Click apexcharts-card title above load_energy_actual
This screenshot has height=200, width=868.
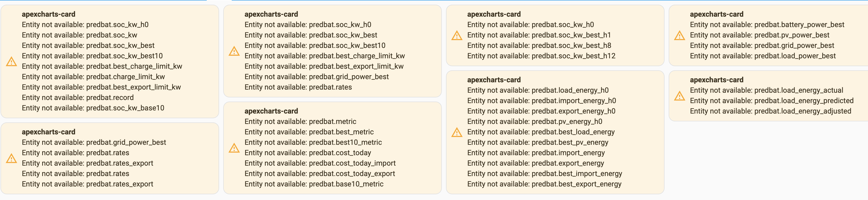tap(717, 80)
